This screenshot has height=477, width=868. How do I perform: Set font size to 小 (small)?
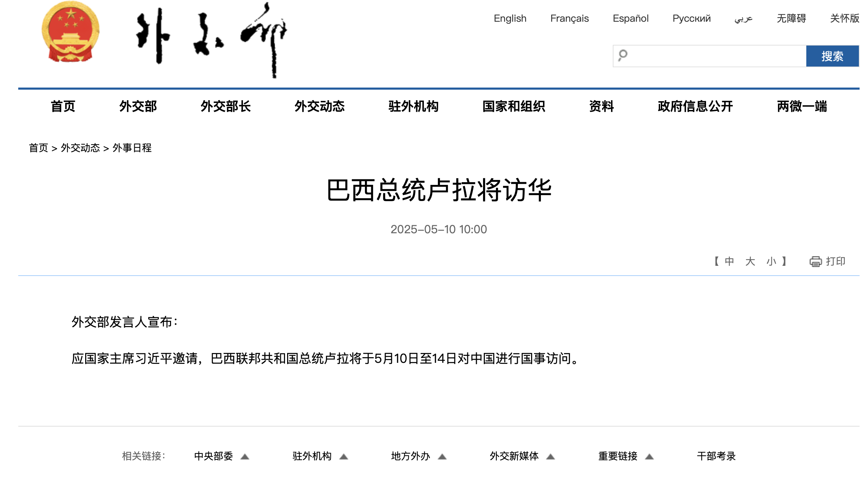(771, 261)
